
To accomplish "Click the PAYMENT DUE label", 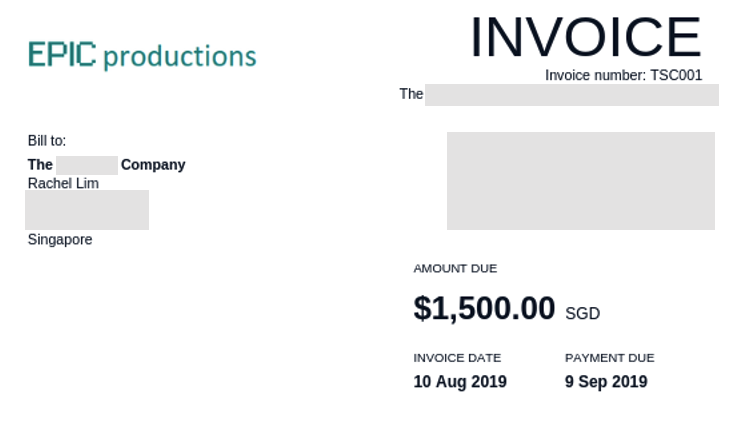I will pyautogui.click(x=609, y=358).
